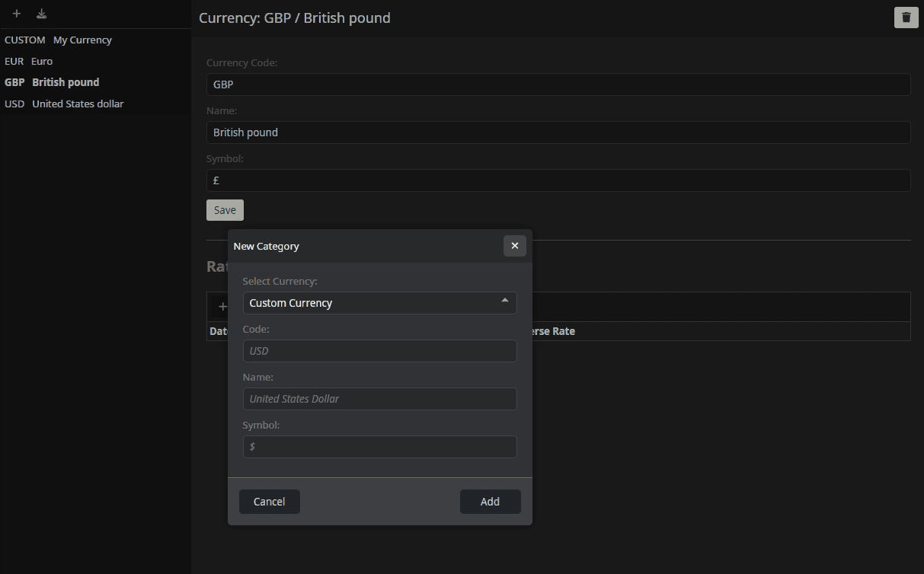Image resolution: width=924 pixels, height=574 pixels.
Task: Focus the Symbol field in the dialog
Action: click(379, 447)
